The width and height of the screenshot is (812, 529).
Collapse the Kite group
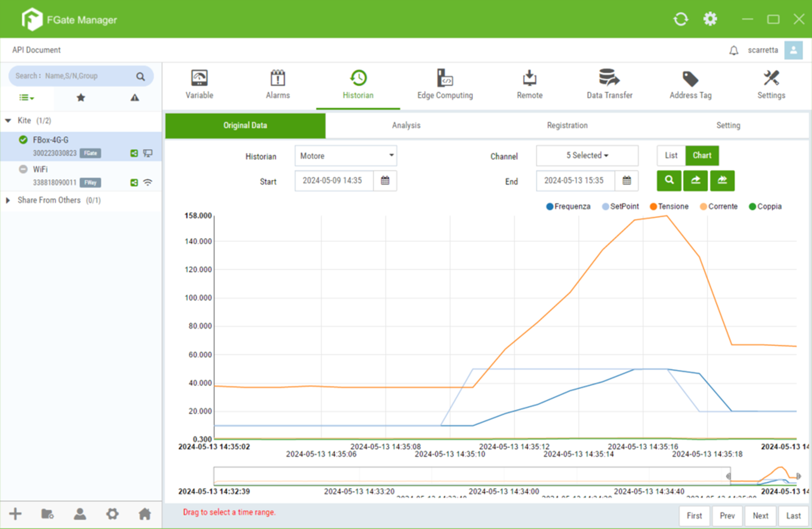[x=8, y=121]
